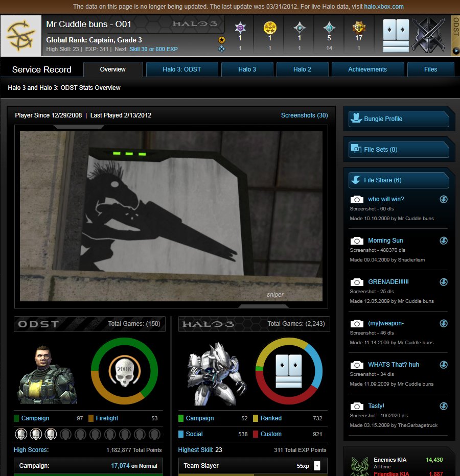
Task: Click the ODST Campaign link
Action: click(35, 418)
